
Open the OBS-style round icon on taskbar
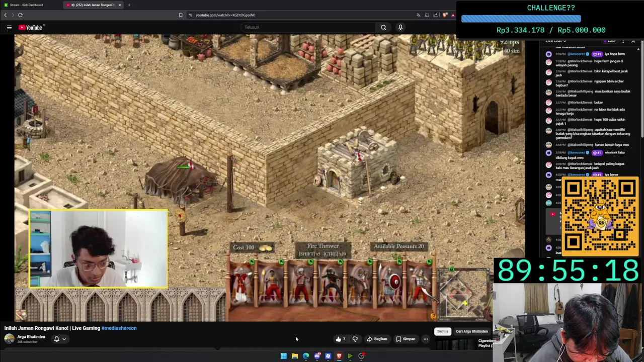click(361, 356)
